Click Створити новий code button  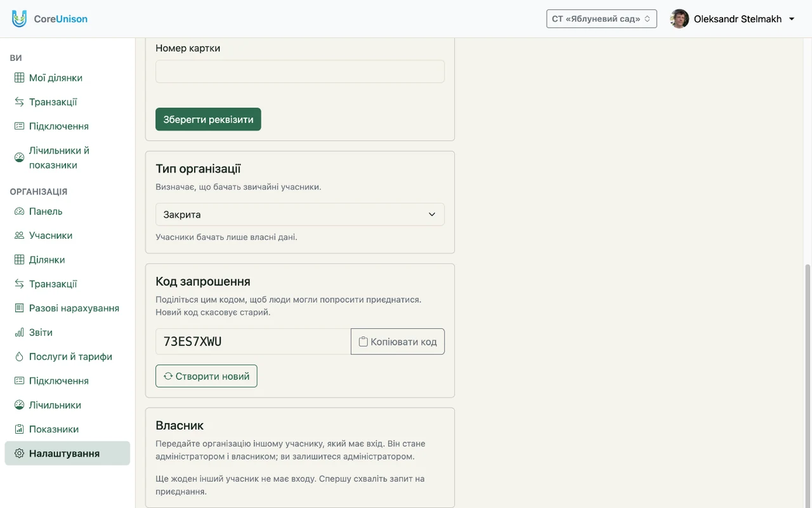(206, 376)
